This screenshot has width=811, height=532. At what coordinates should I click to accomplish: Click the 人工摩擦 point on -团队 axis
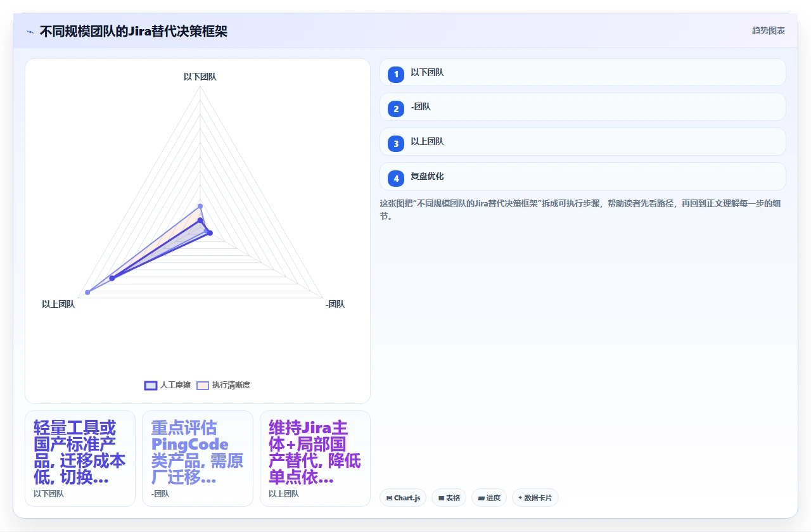pos(210,233)
